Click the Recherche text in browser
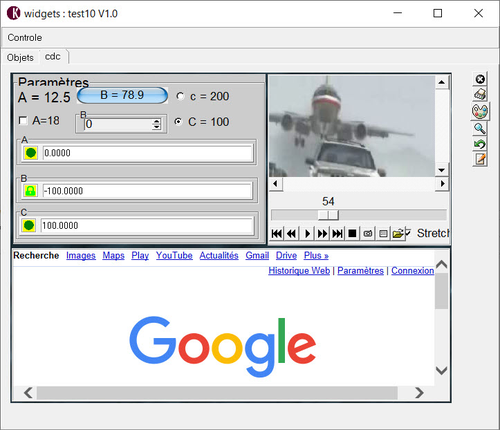This screenshot has height=430, width=500. coord(36,256)
